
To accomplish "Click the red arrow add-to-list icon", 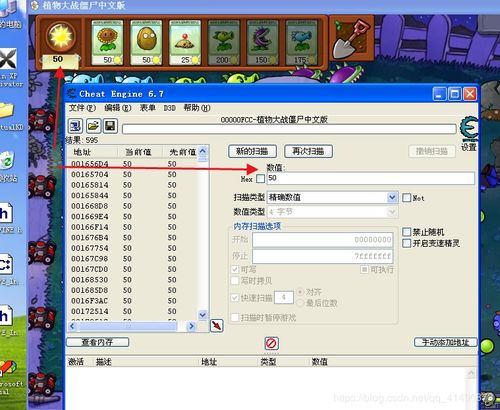I will pyautogui.click(x=217, y=325).
